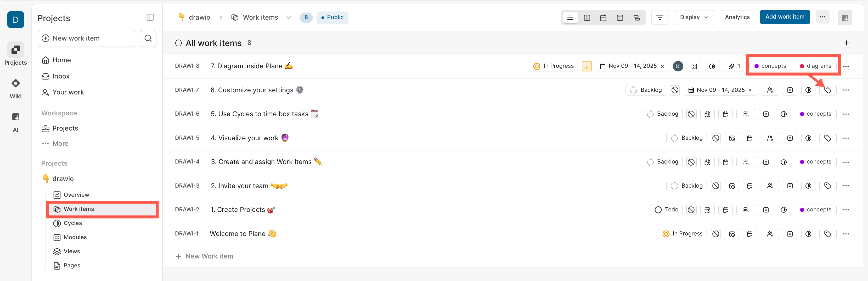Open the label picker on DRAWI-7

coord(828,90)
